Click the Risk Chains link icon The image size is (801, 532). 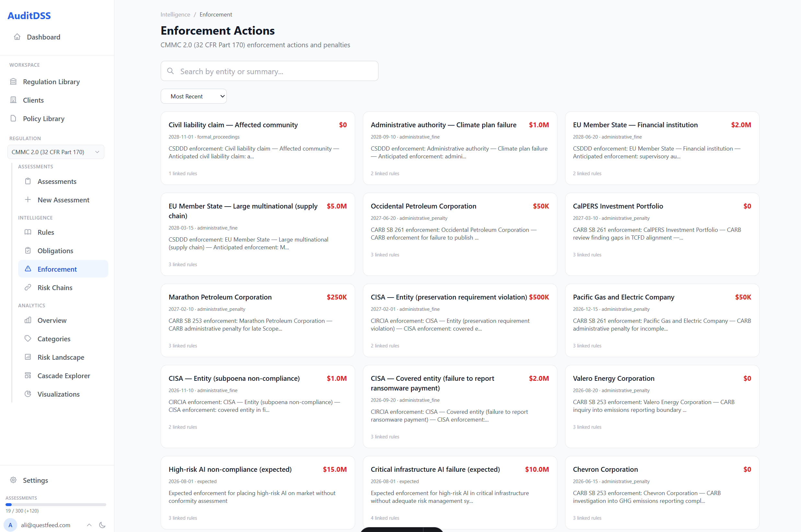tap(29, 287)
